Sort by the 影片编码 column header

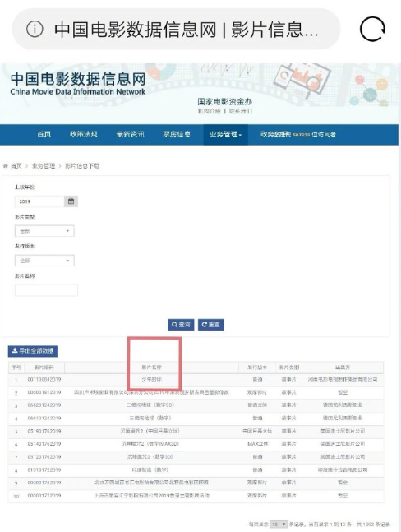44,368
